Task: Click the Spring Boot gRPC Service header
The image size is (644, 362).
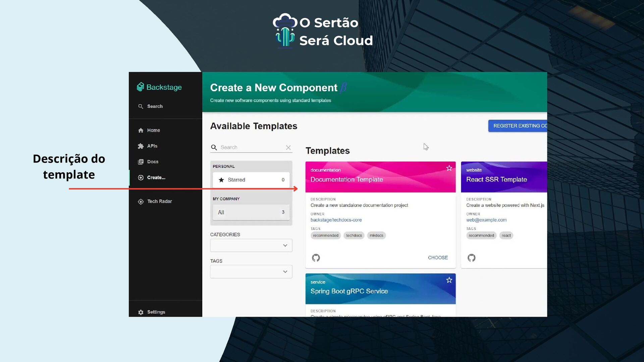Action: [380, 289]
